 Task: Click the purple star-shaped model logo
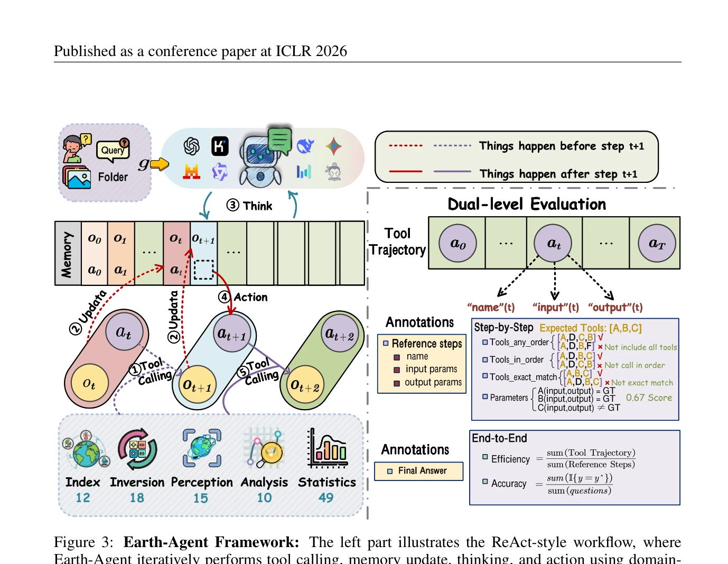220,172
